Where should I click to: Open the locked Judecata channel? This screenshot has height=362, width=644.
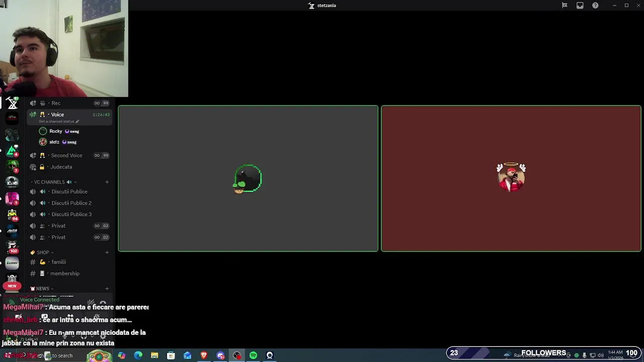[69, 167]
